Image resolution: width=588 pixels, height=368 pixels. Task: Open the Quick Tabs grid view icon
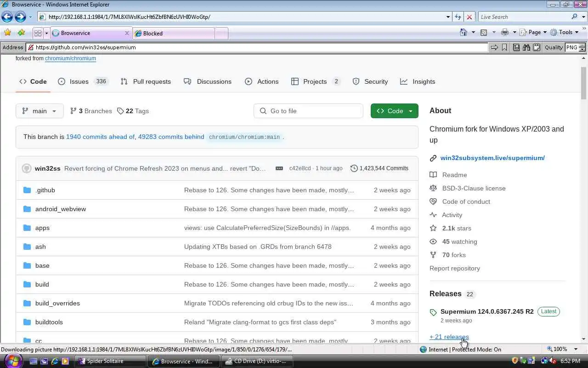[38, 33]
